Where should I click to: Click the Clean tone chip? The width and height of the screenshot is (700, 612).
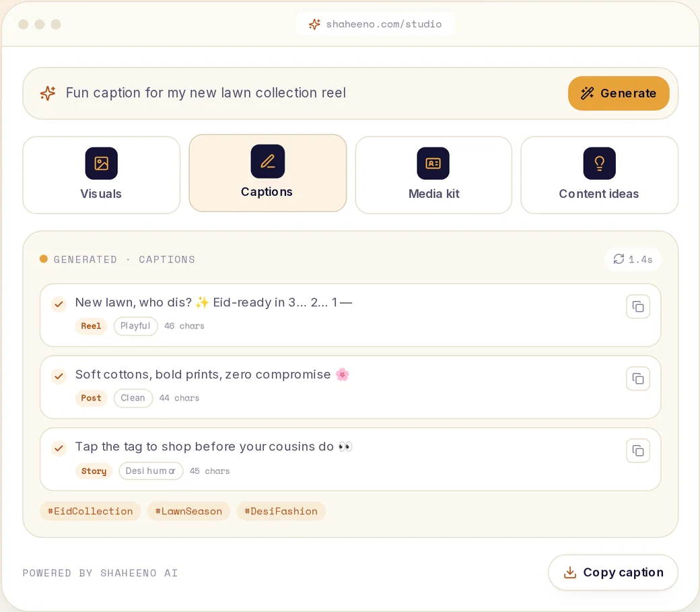(133, 398)
